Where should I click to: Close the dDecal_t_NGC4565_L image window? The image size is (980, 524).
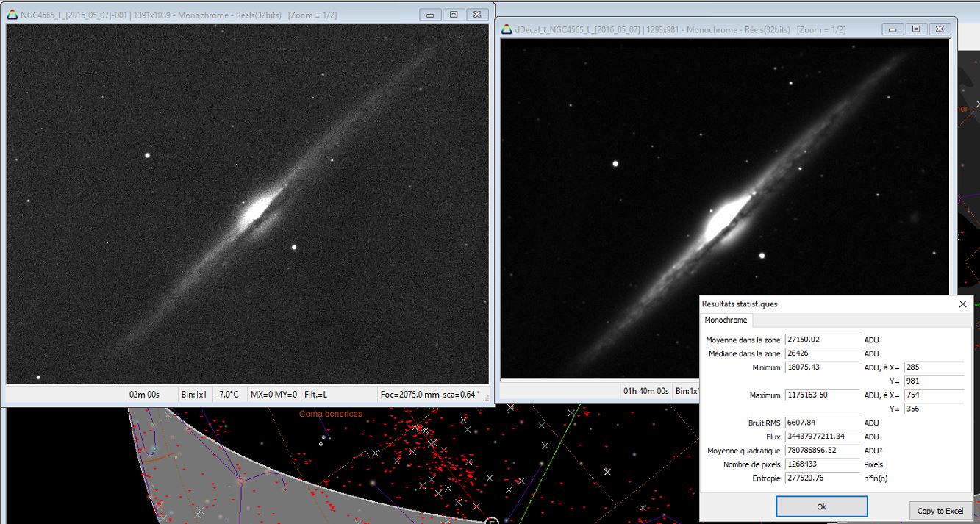(940, 29)
